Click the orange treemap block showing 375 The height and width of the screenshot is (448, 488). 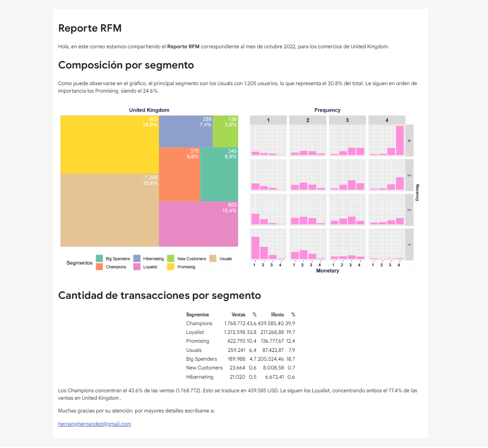179,174
